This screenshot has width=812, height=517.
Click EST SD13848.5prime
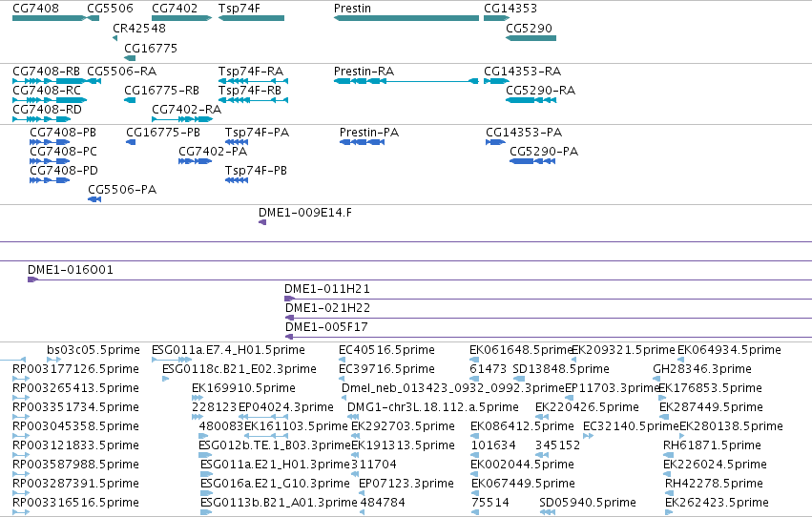tap(519, 379)
